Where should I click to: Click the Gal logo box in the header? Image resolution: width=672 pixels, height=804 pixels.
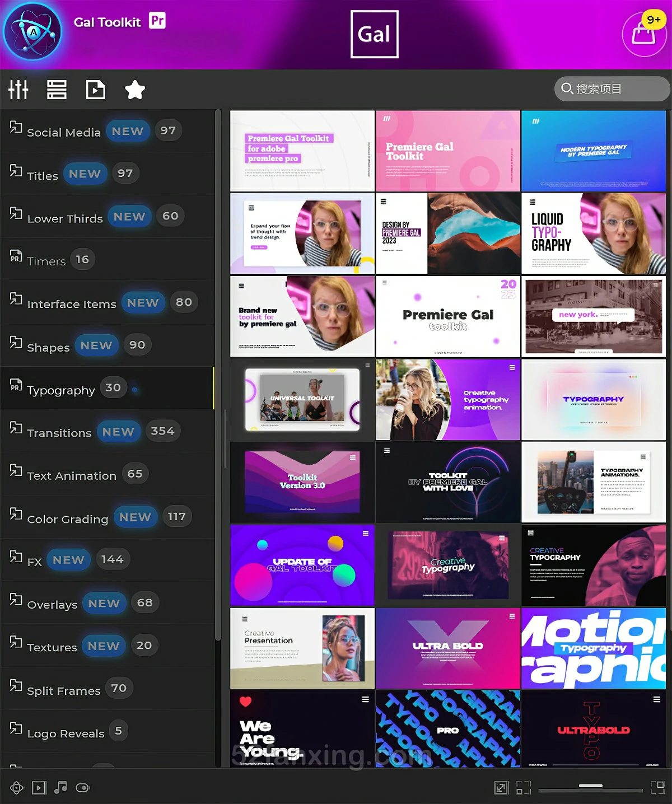[x=374, y=34]
